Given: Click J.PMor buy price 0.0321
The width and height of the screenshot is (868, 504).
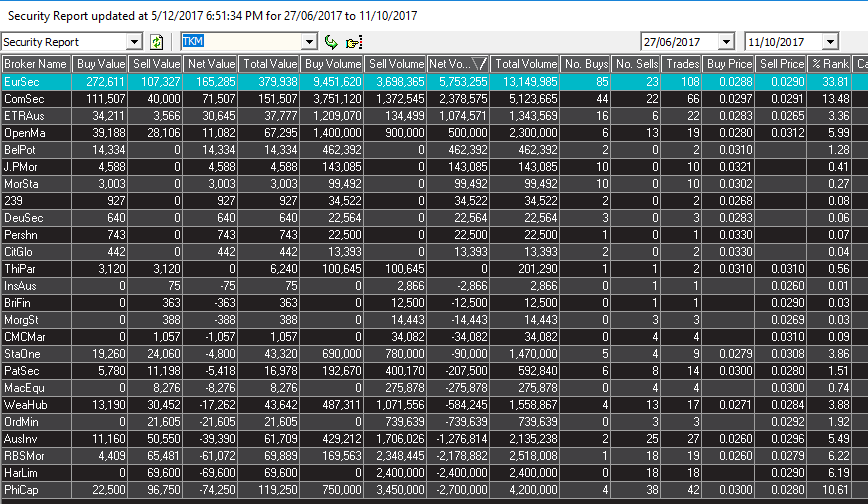Looking at the screenshot, I should click(x=736, y=167).
